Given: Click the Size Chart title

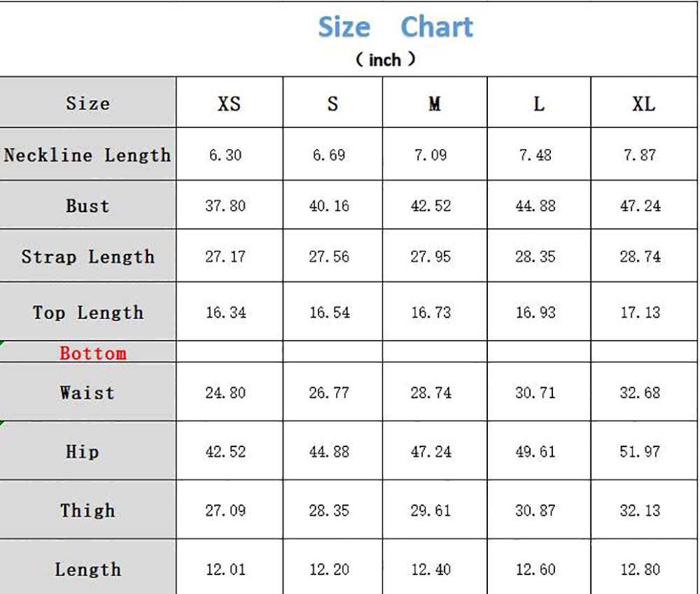Looking at the screenshot, I should coord(395,28).
